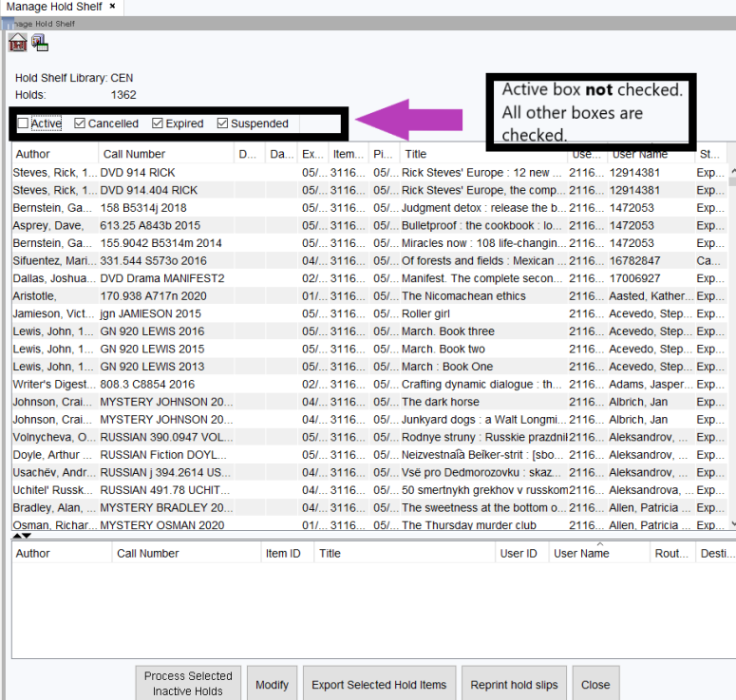Click the lower table Item ID header
The width and height of the screenshot is (736, 700).
287,553
